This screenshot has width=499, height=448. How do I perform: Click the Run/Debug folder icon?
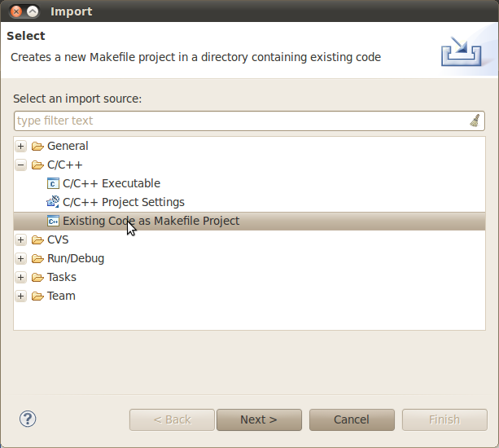click(x=37, y=259)
